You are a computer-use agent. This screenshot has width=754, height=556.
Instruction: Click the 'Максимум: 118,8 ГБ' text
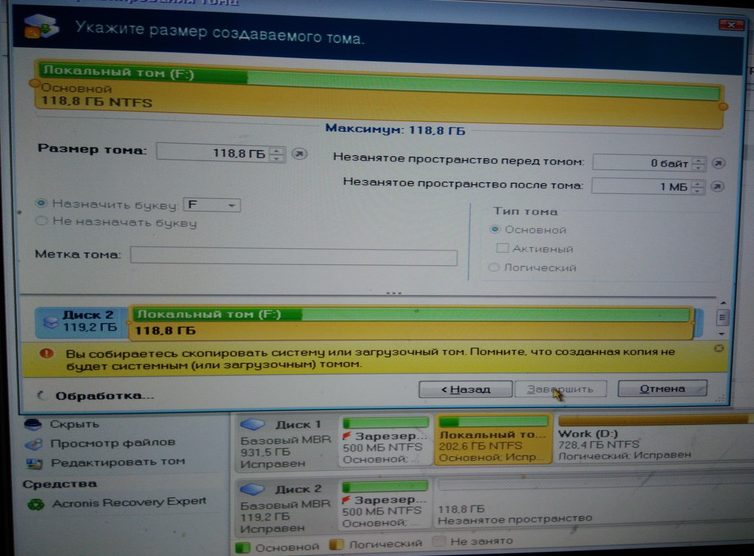pos(395,130)
